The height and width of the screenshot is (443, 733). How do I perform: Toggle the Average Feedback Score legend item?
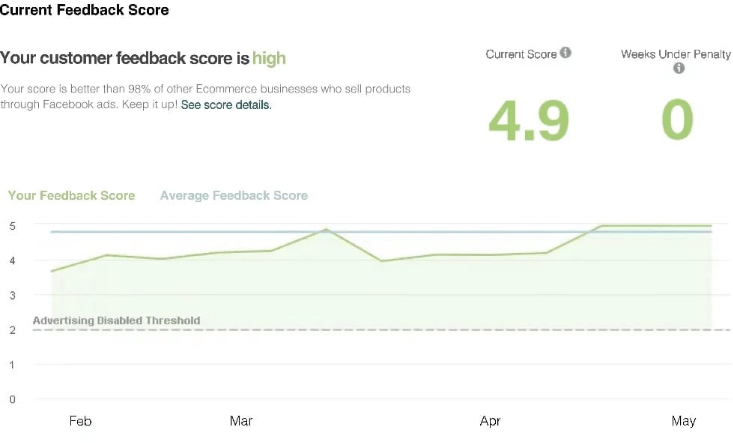pyautogui.click(x=234, y=195)
